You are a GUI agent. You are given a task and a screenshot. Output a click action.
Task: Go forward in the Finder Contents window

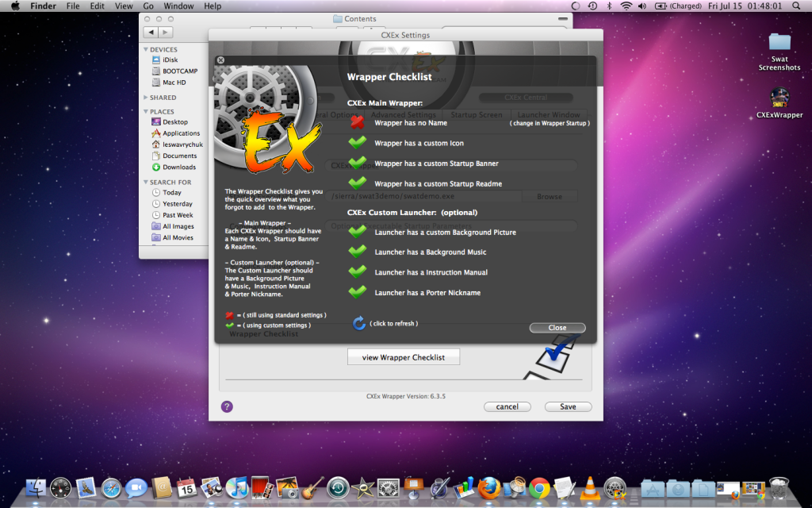coord(165,32)
